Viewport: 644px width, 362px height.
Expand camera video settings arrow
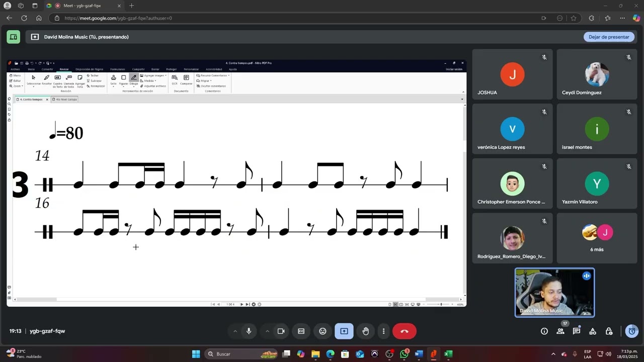267,331
